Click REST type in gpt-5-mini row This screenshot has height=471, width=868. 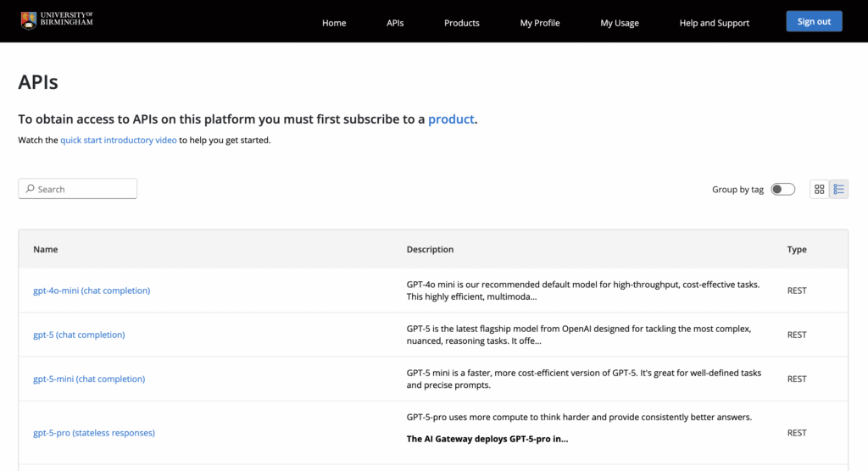tap(797, 380)
